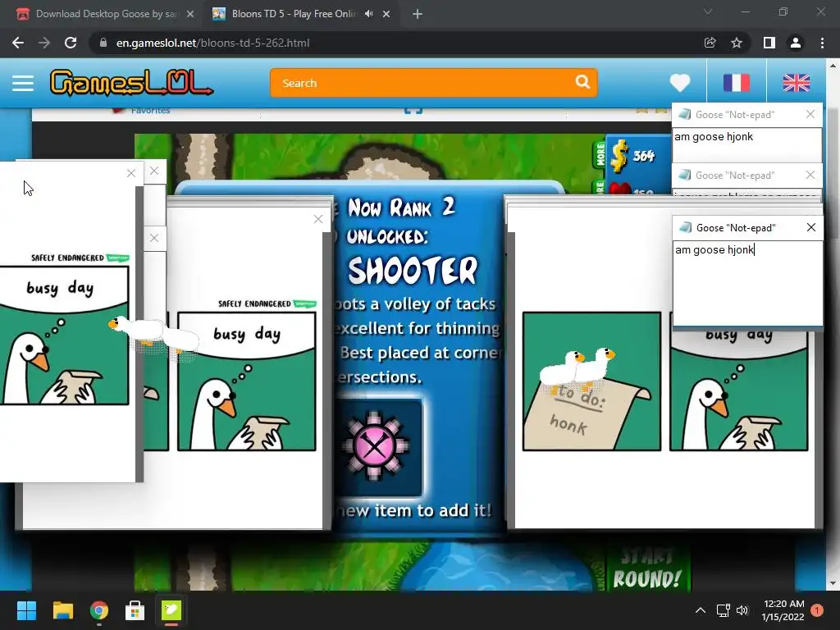Close the middle Goose Not-epad window
840x630 pixels.
[810, 175]
